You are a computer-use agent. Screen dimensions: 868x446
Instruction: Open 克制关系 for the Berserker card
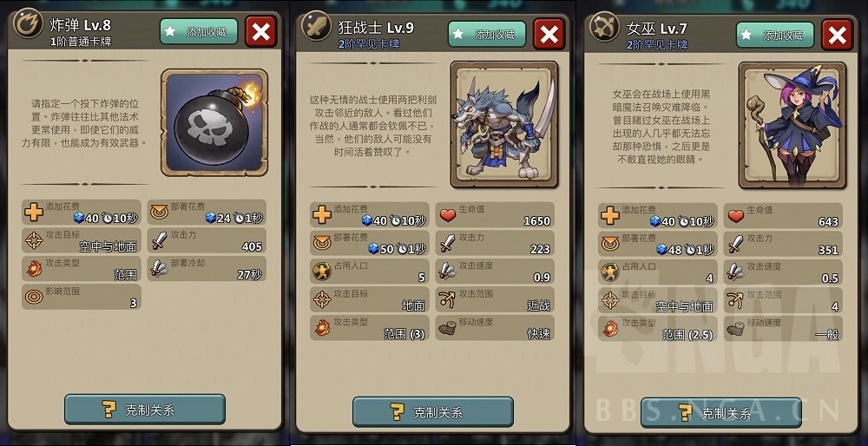(433, 411)
